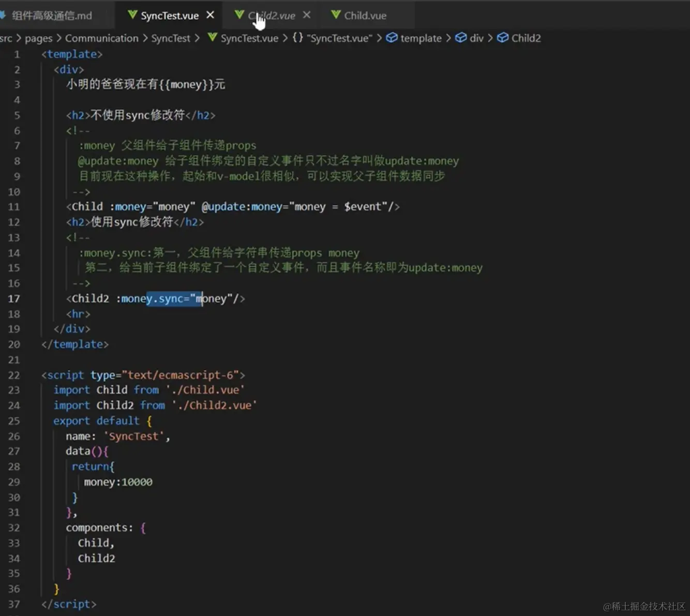Open the Child2.vue editor tab

271,16
